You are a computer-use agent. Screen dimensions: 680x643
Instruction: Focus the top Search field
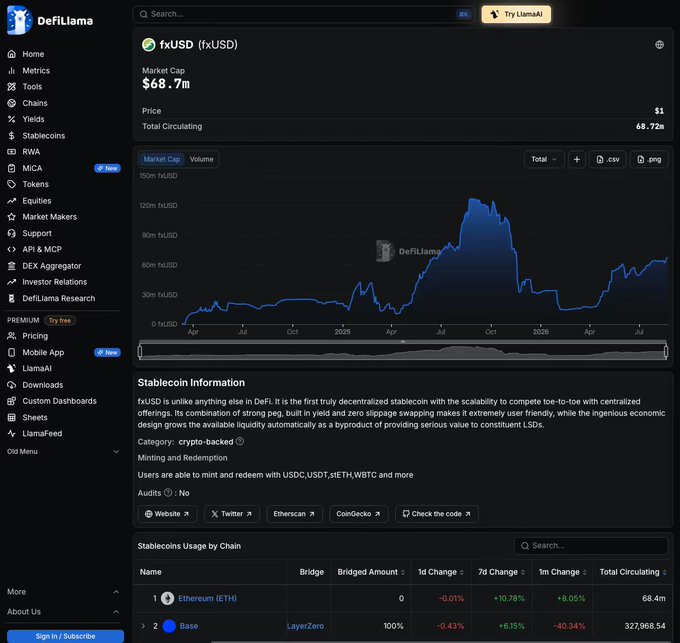click(x=303, y=14)
